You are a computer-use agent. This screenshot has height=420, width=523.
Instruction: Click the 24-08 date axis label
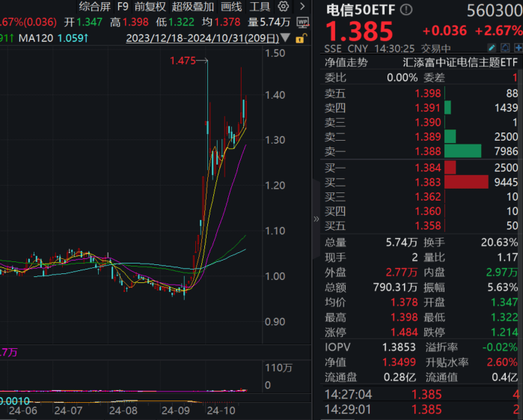pyautogui.click(x=123, y=411)
